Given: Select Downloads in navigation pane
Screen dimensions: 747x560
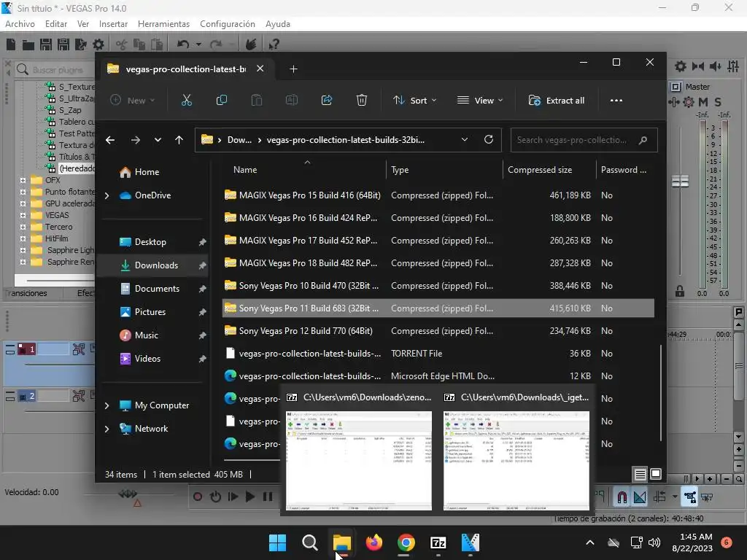Looking at the screenshot, I should click(x=153, y=265).
